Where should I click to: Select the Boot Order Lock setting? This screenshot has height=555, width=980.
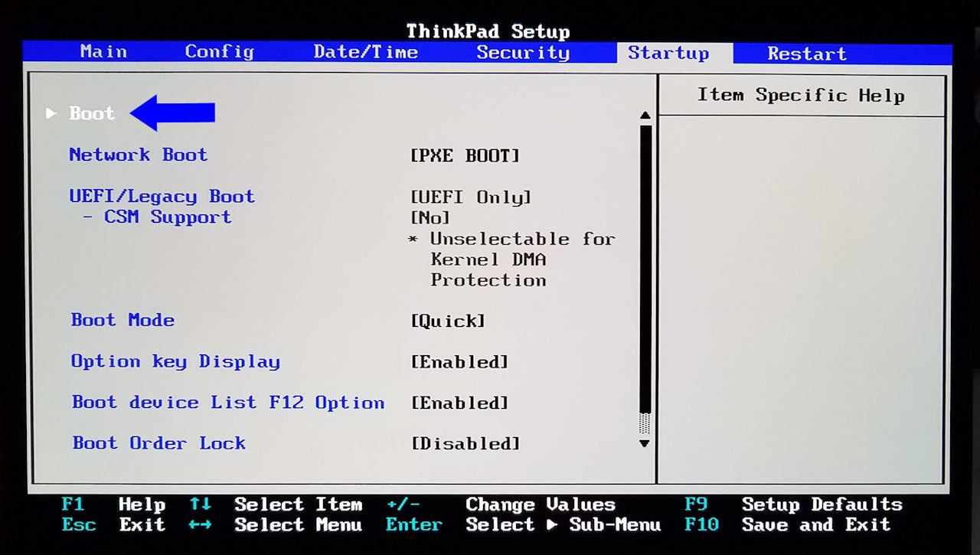[159, 443]
